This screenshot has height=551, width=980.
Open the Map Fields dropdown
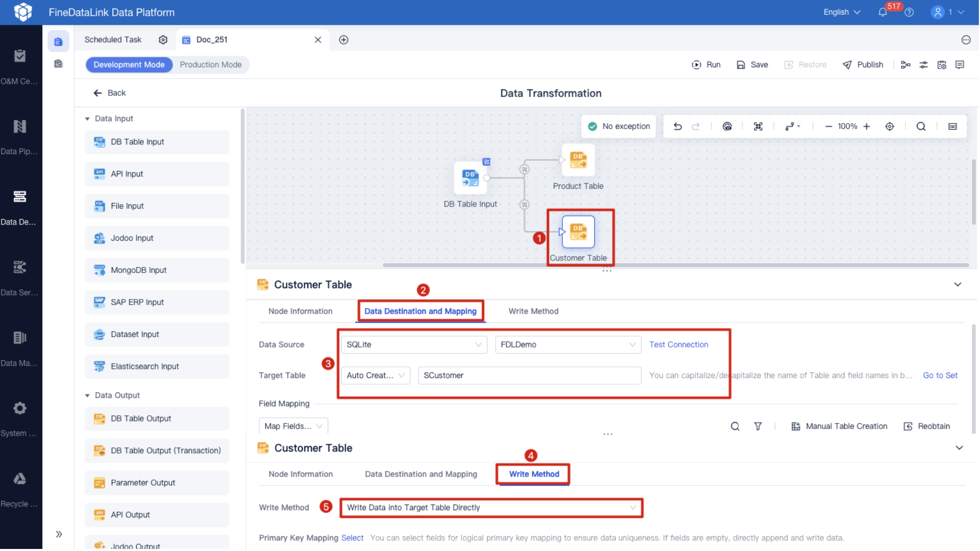coord(293,427)
